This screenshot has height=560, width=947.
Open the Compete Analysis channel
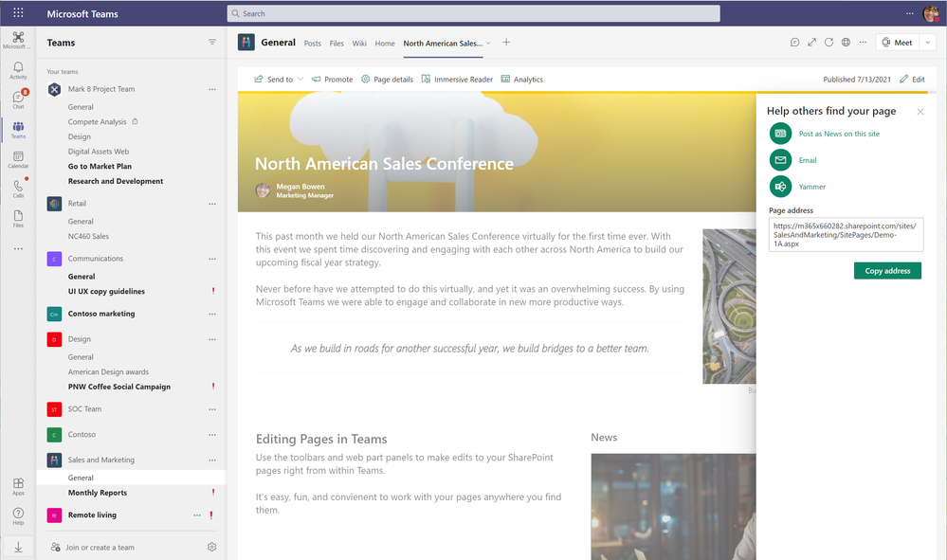tap(98, 122)
